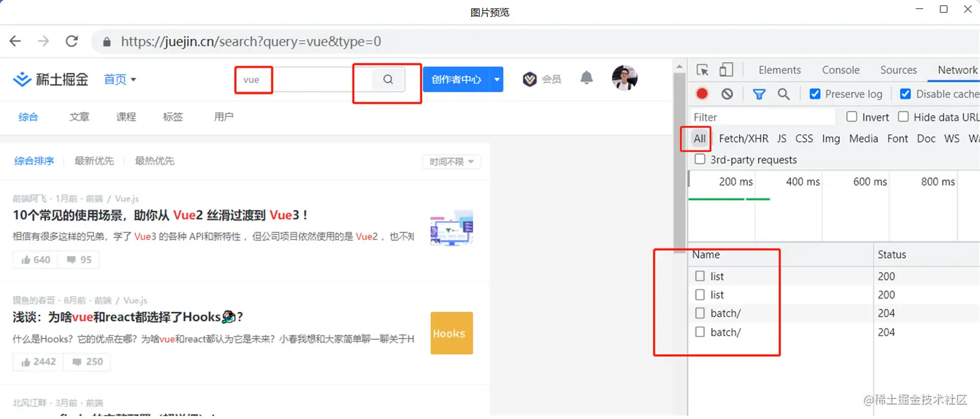Click the juejin logo
The image size is (980, 419).
point(51,79)
